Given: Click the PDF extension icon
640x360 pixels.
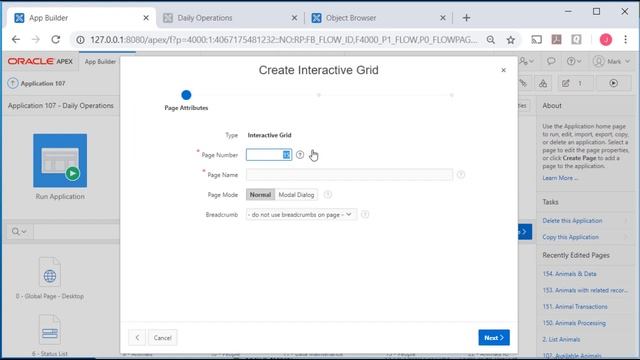Looking at the screenshot, I should point(556,40).
